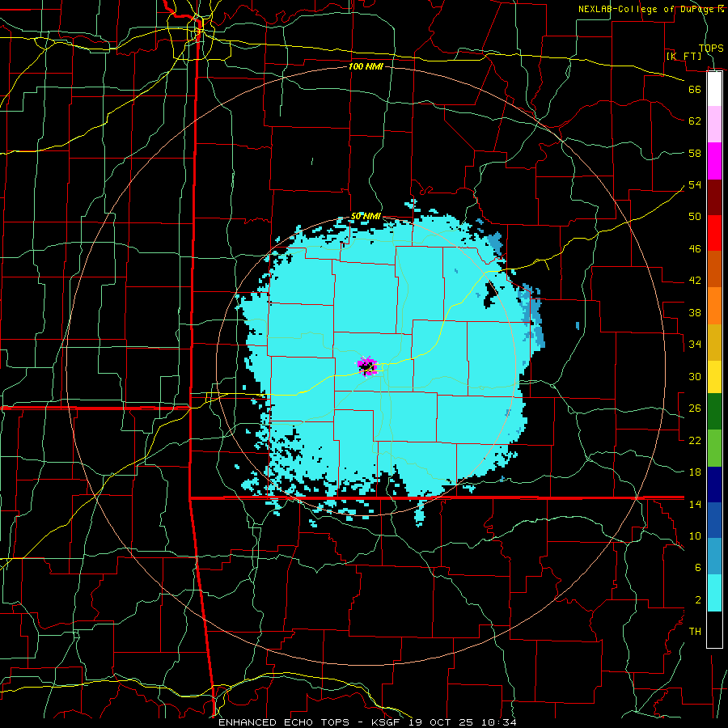Click the "50 NMI" range ring label
The image size is (728, 728).
(x=366, y=216)
